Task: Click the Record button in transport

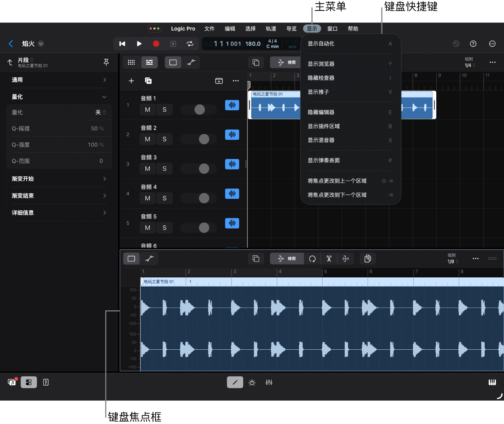Action: coord(156,44)
